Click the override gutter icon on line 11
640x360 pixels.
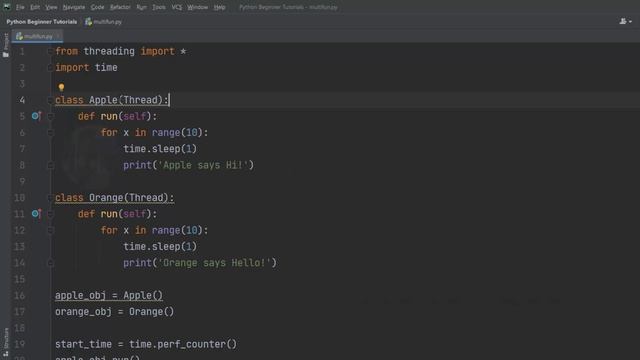36,213
